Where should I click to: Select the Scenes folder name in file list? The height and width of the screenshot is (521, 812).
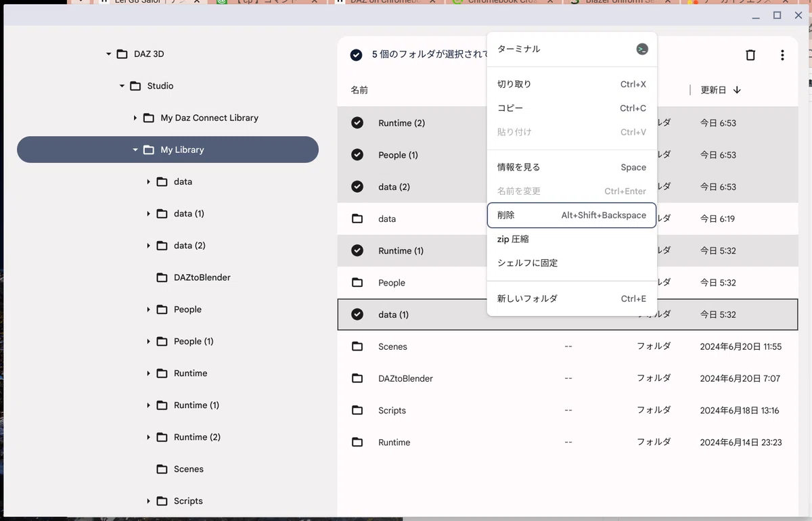coord(392,346)
